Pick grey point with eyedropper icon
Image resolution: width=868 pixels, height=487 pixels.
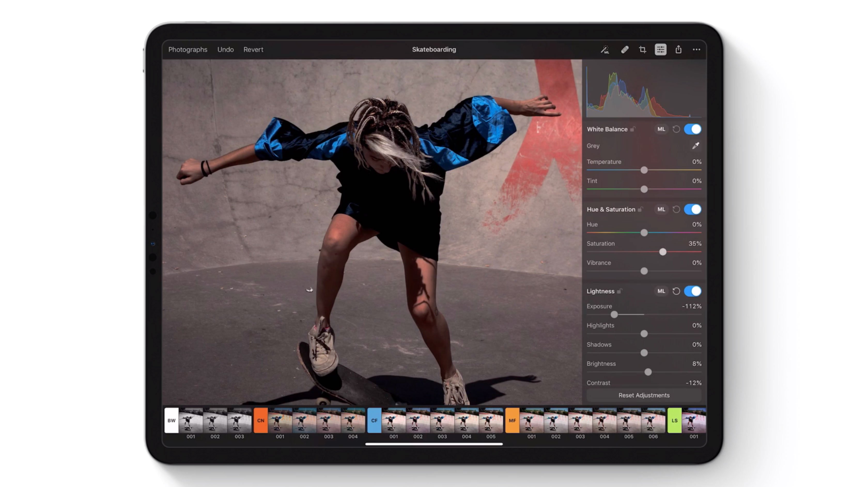pos(696,146)
